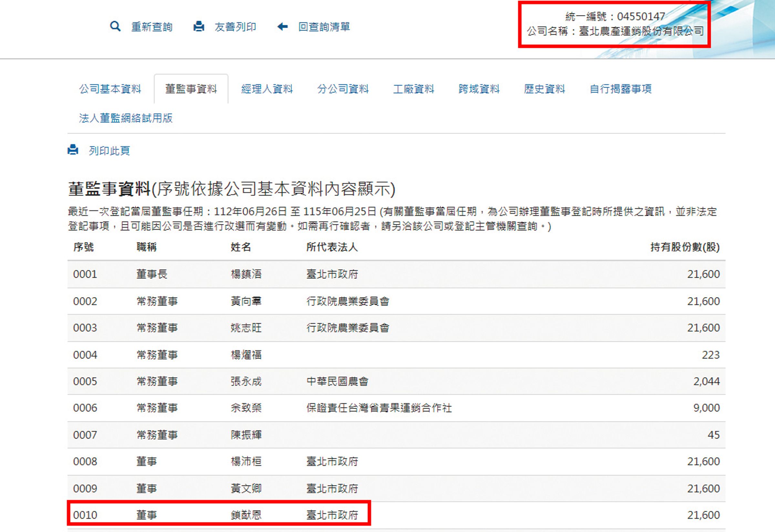Screen dimensions: 775x532
Task: Open the 經理人資料 tab
Action: pyautogui.click(x=267, y=89)
